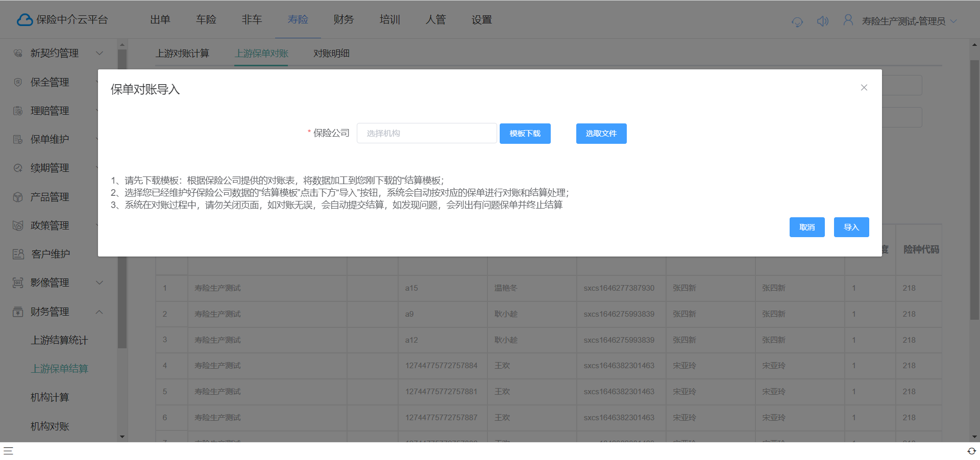Click the 导入 button
Image resolution: width=980 pixels, height=460 pixels.
[x=851, y=227]
